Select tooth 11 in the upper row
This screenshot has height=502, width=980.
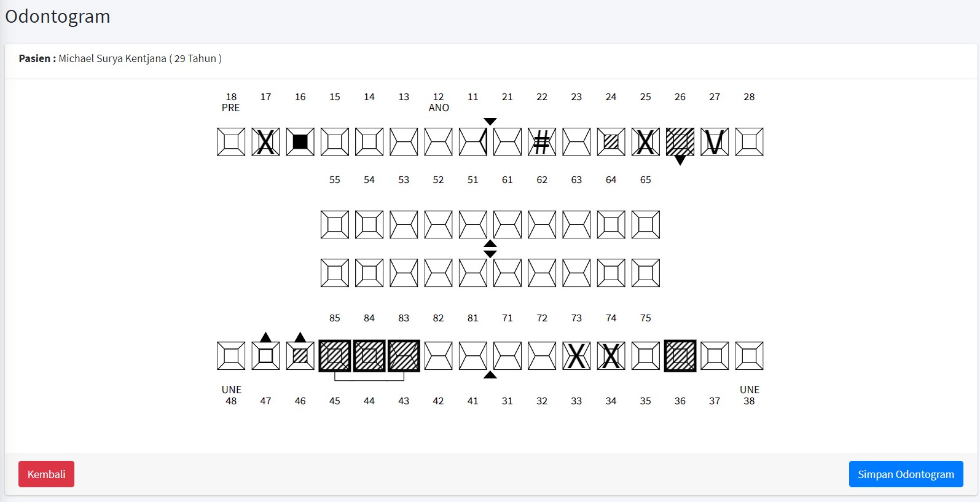(x=472, y=142)
